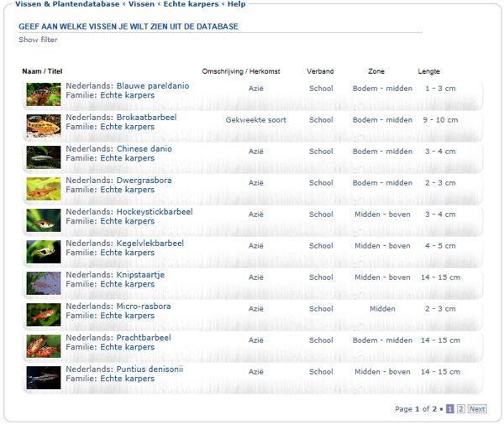Open the Echte karpers breadcrumb link
This screenshot has height=425, width=504.
click(x=191, y=4)
